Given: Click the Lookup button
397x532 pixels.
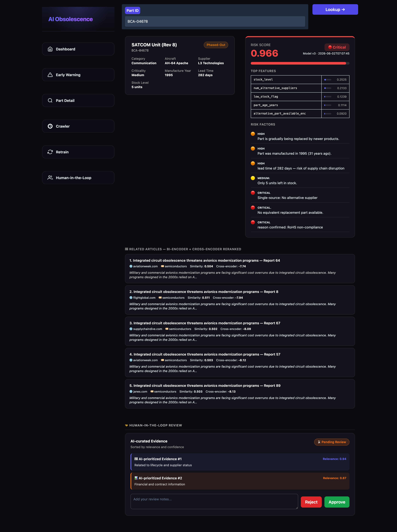Looking at the screenshot, I should point(335,10).
